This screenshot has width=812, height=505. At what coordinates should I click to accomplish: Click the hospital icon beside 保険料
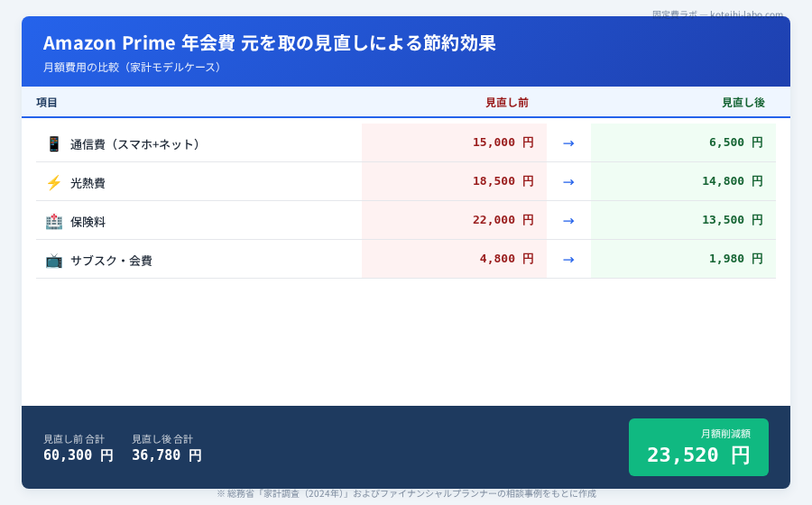(x=54, y=222)
